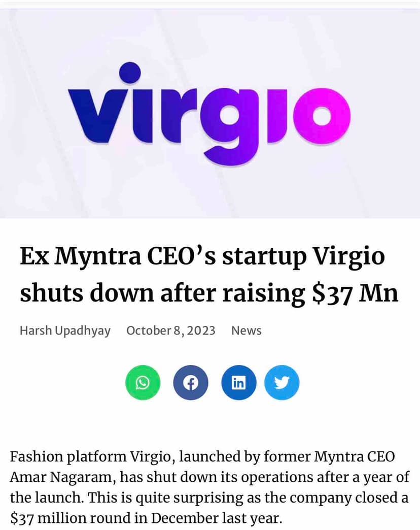Share the article on LinkedIn
420x530 pixels.
pyautogui.click(x=238, y=382)
